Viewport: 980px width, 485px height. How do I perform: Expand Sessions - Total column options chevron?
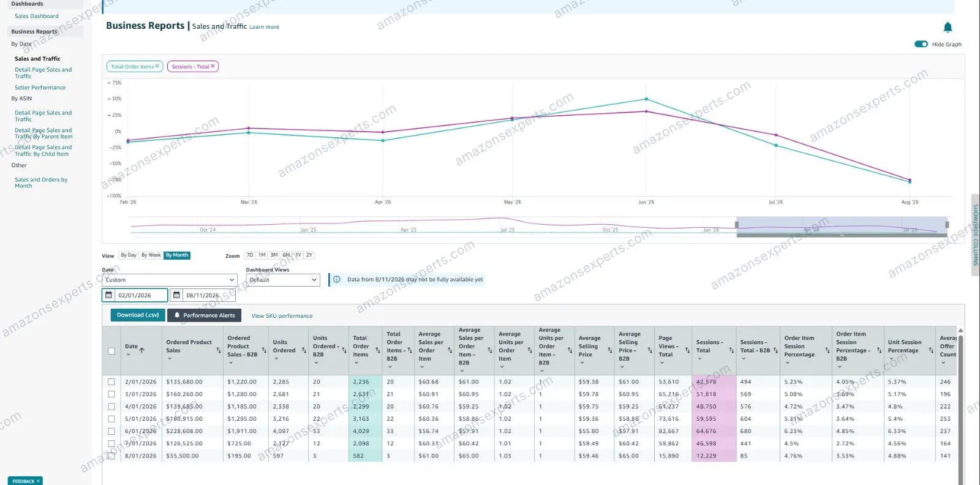coord(699,359)
